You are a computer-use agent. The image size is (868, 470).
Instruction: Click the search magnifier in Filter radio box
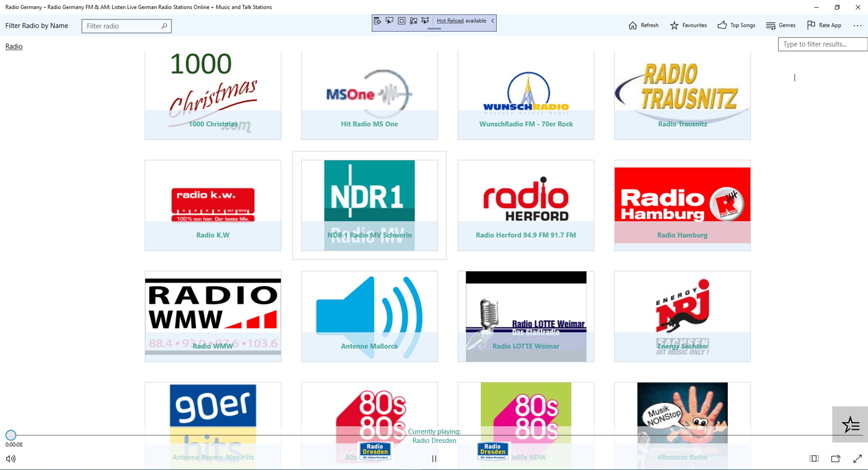click(164, 26)
